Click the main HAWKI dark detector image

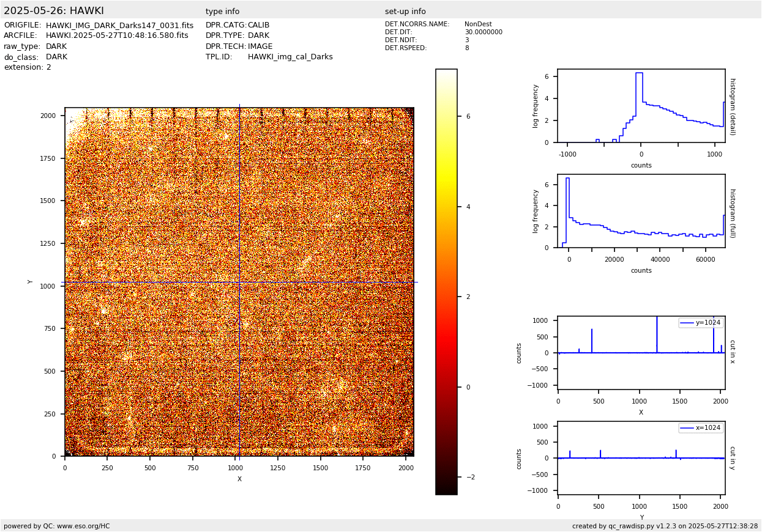[x=239, y=282]
